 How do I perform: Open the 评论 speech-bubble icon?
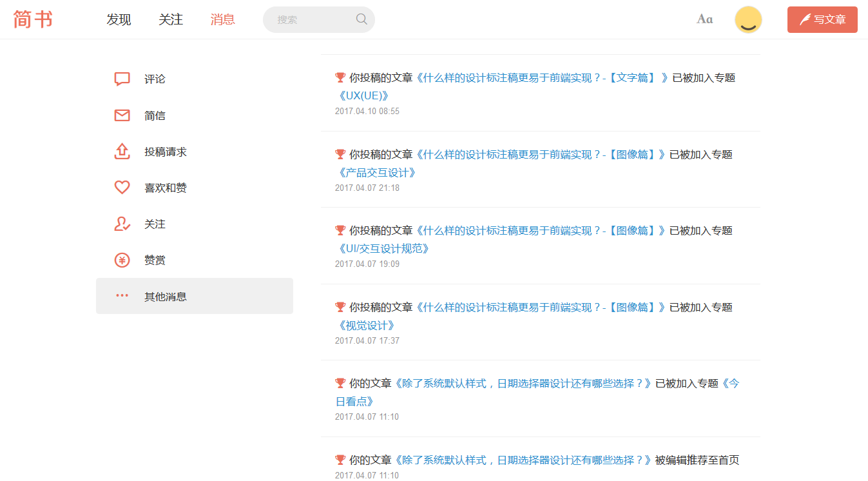click(122, 79)
